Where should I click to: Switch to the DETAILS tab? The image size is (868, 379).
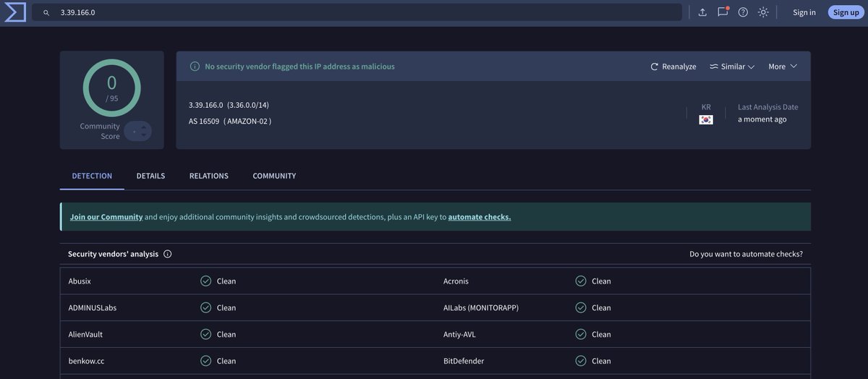(150, 176)
